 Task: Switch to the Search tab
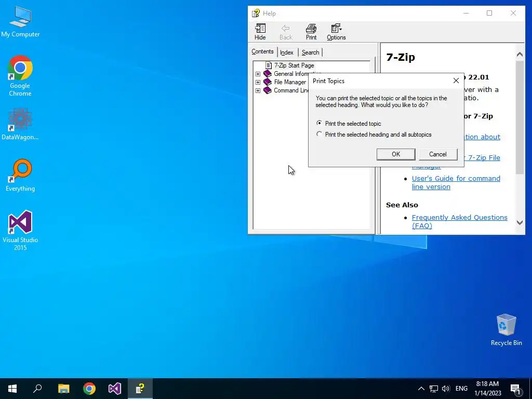[x=311, y=52]
